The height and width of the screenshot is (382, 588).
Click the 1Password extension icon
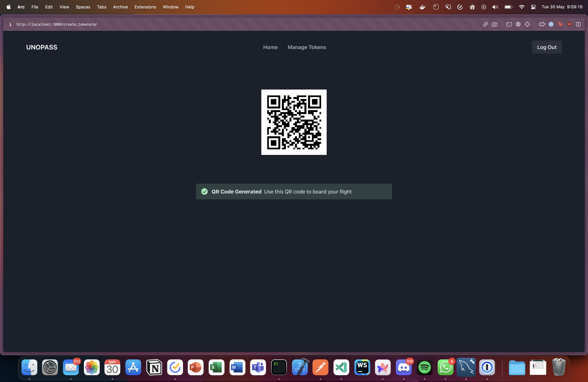[x=551, y=24]
